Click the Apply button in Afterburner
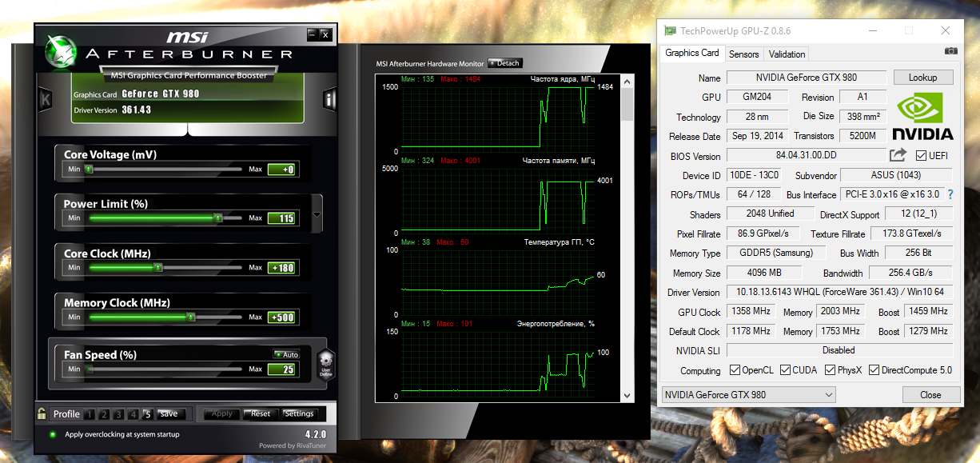 [x=222, y=414]
